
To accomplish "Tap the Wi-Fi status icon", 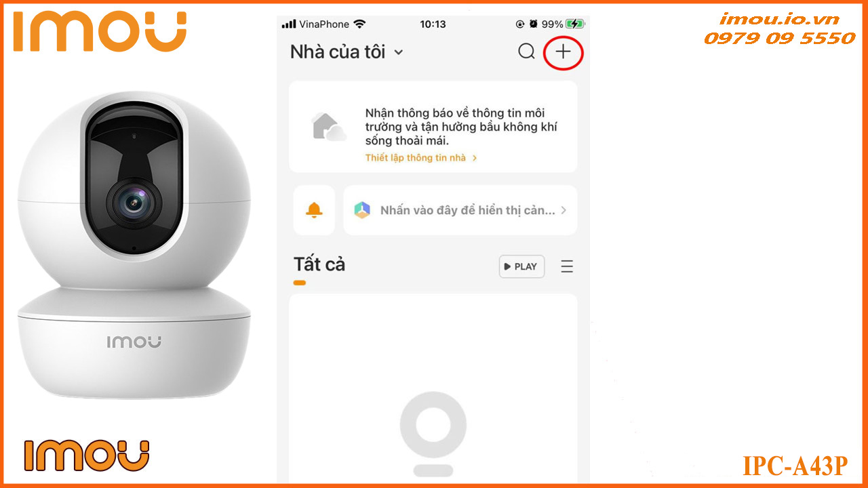I will [x=359, y=24].
